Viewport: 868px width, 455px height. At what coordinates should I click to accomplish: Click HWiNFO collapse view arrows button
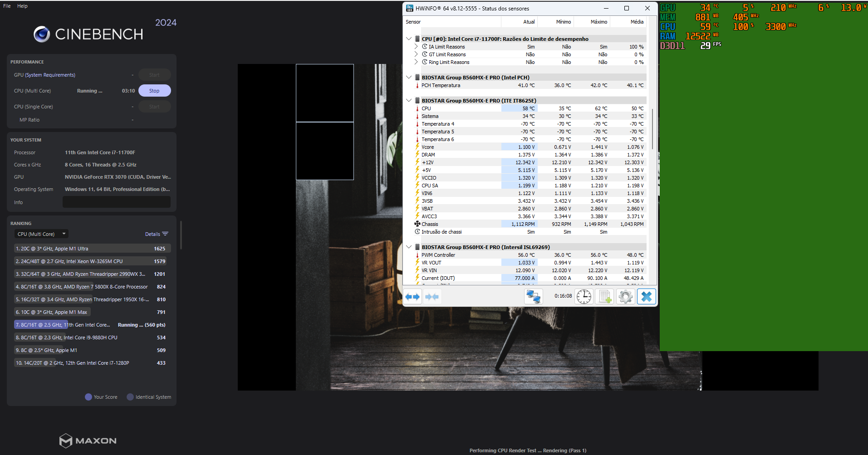click(x=432, y=297)
